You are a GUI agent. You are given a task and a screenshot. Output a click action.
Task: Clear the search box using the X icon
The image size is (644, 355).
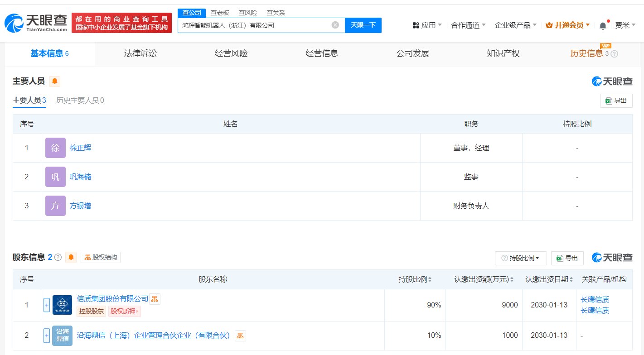tap(334, 25)
